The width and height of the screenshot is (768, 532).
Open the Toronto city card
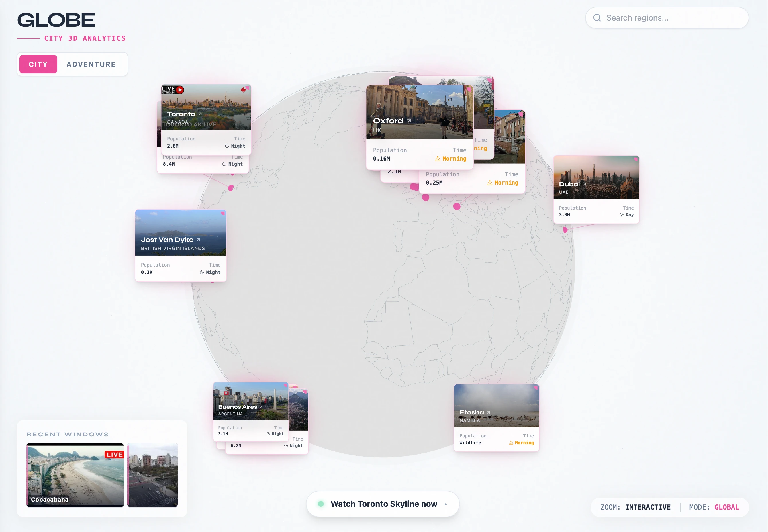coord(206,120)
